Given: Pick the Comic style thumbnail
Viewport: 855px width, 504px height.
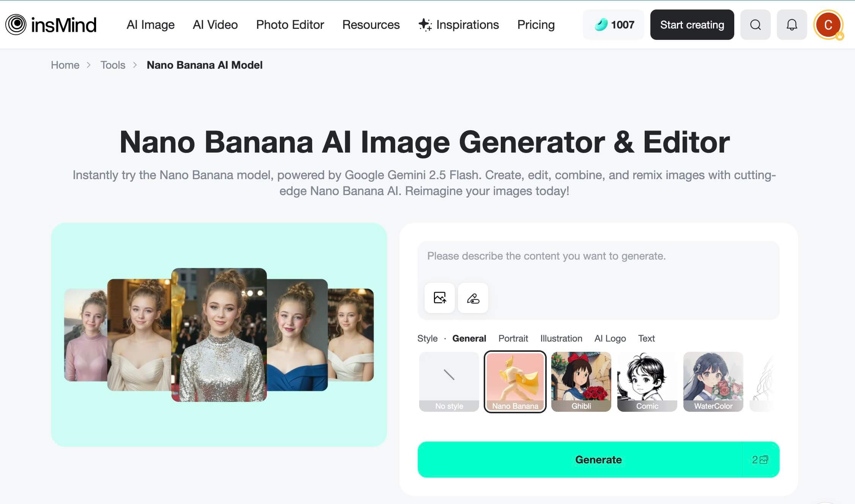Looking at the screenshot, I should [647, 382].
